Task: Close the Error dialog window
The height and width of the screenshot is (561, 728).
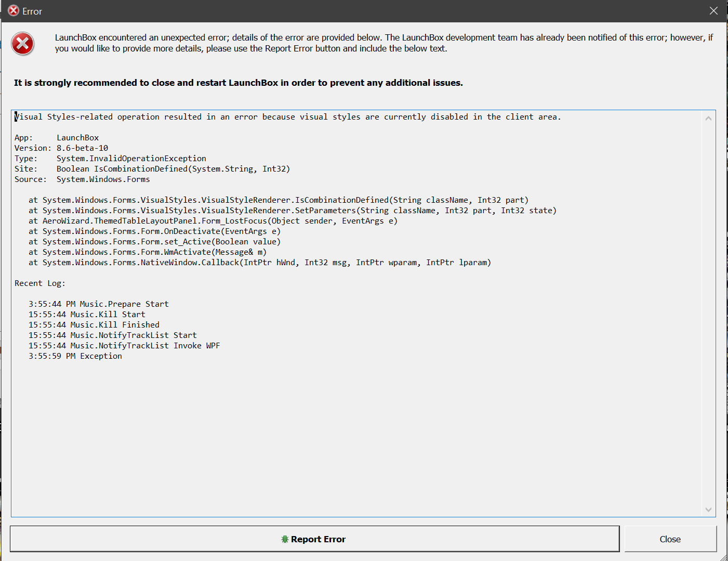Action: click(713, 11)
